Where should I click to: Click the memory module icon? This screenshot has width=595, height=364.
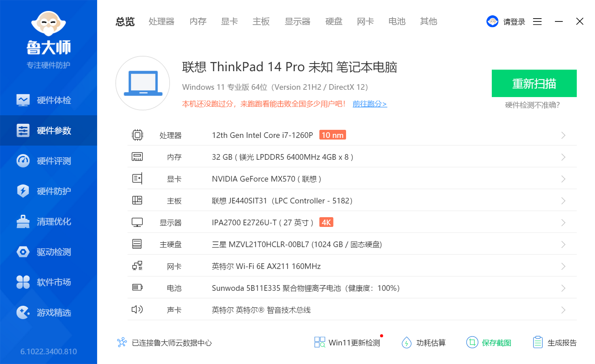tap(137, 157)
